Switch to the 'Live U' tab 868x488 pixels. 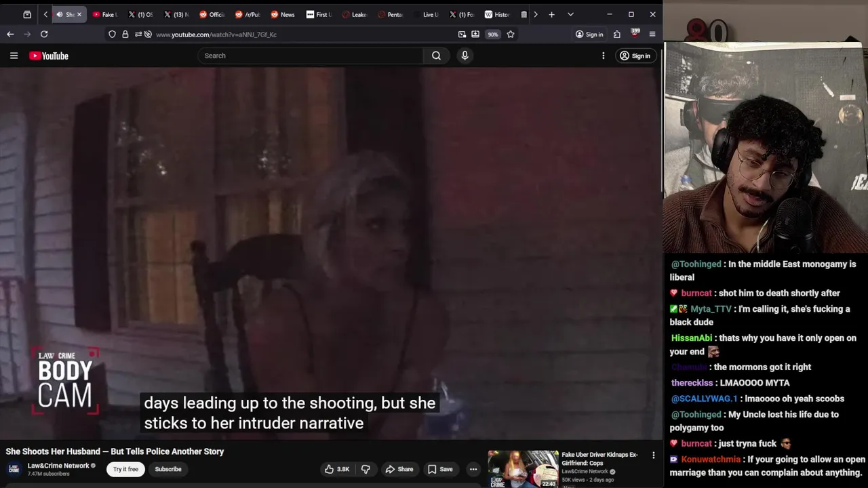click(427, 14)
